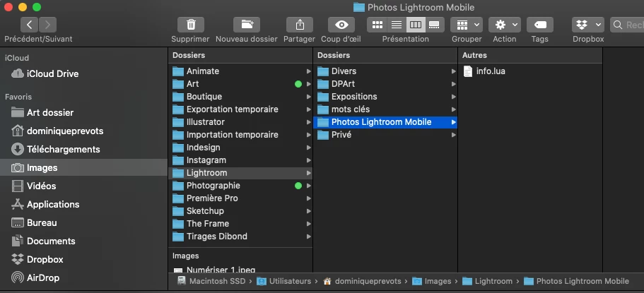Select the info.lua file
Screen dimensions: 644x293
coord(530,71)
